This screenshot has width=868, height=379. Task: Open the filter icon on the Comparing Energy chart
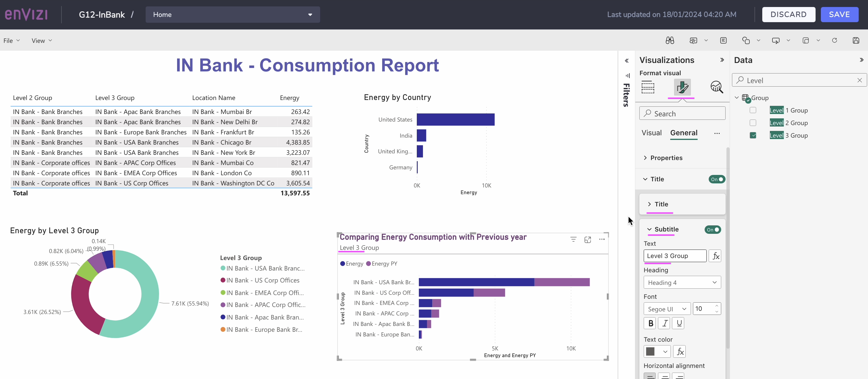coord(574,239)
